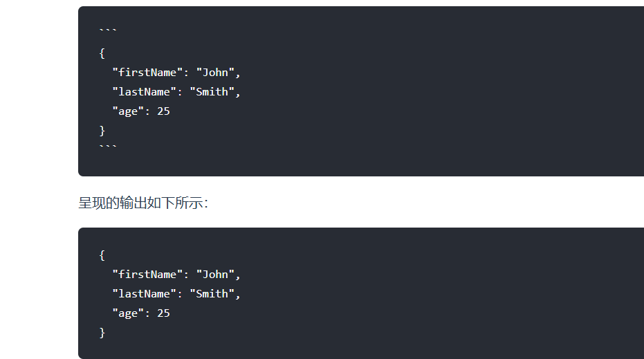Click the paragraph 呈现的输出如下所示
The width and height of the screenshot is (644, 359).
(x=143, y=203)
